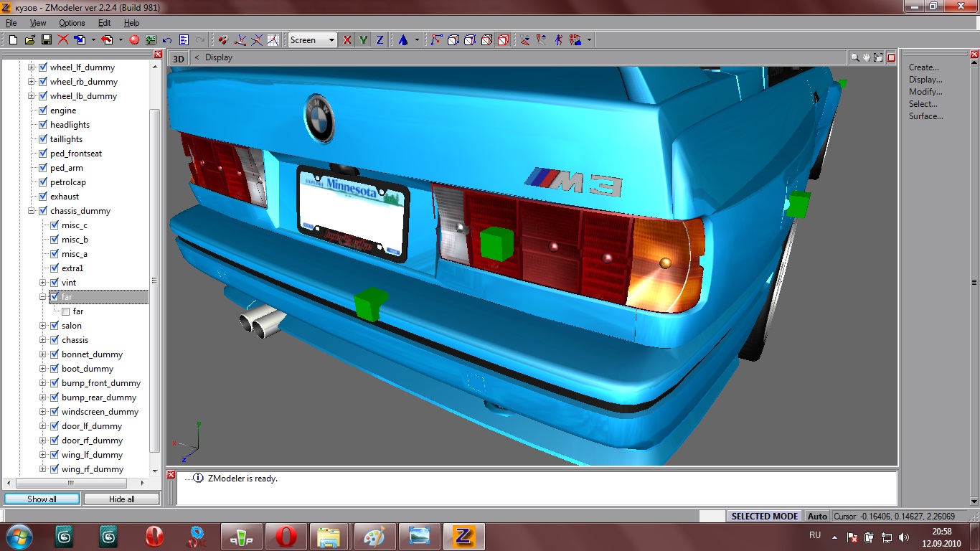
Task: Click the Modify... command in right panel
Action: pos(925,92)
